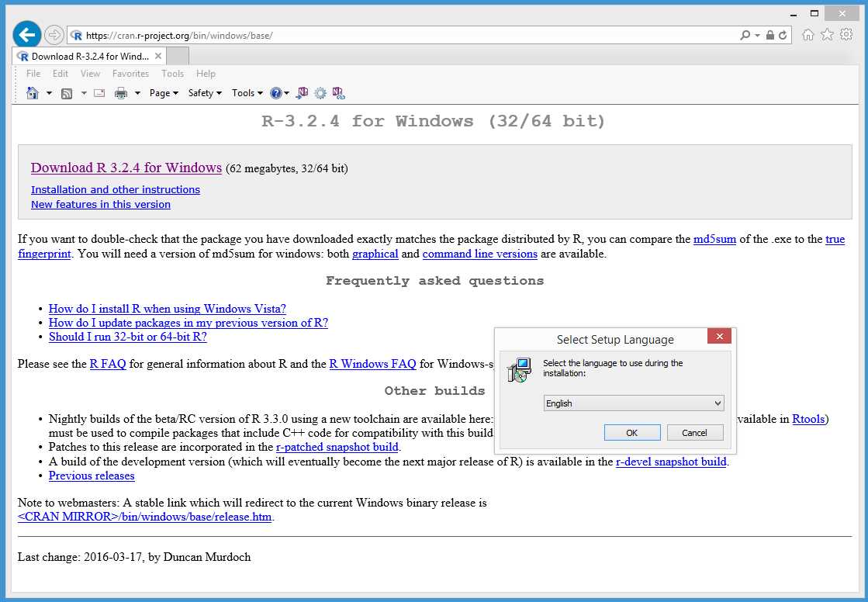The image size is (868, 602).
Task: Close the Download R-3.2.4 tab
Action: point(158,56)
